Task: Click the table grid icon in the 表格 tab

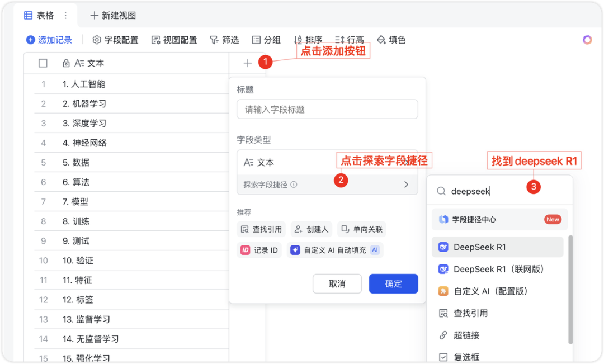Action: click(28, 16)
